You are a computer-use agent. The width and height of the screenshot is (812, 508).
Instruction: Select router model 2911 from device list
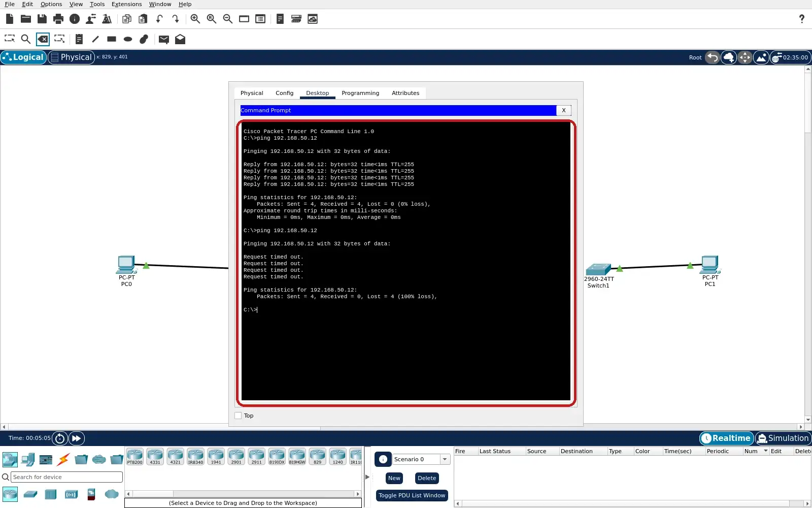(x=257, y=457)
